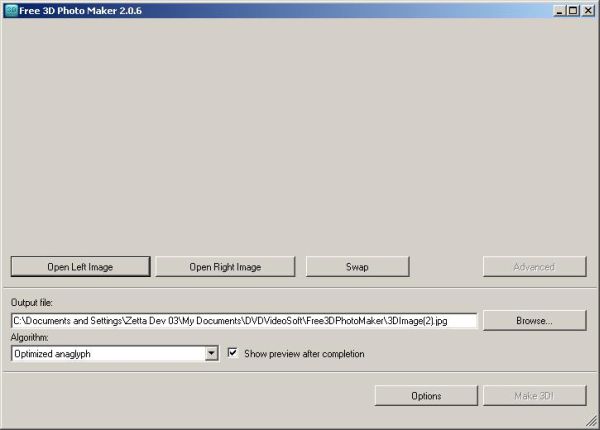Swap the left and right images
Screen dimensions: 600x430
357,267
